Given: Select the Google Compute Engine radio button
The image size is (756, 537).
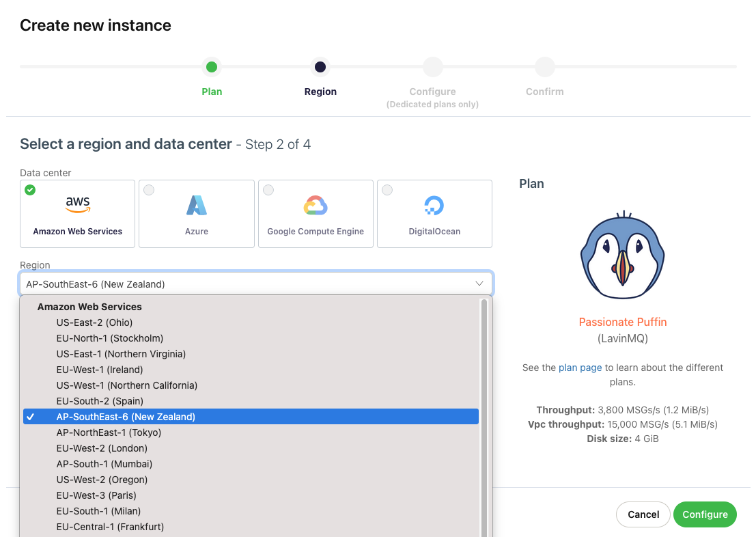Looking at the screenshot, I should (x=268, y=190).
